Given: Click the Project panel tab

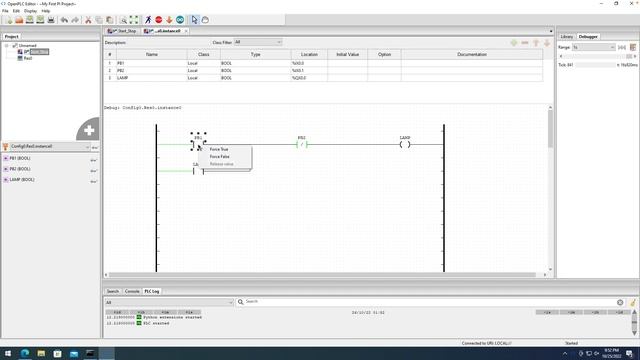Looking at the screenshot, I should coord(11,37).
